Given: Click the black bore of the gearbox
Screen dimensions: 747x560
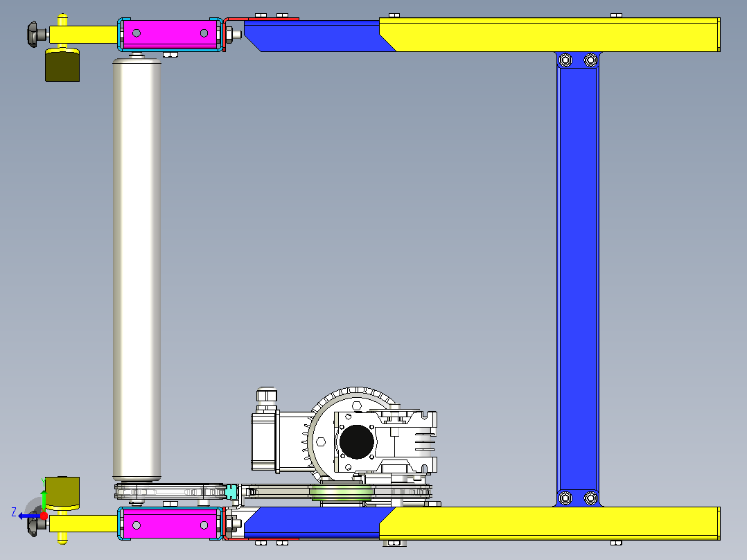Looking at the screenshot, I should 357,441.
